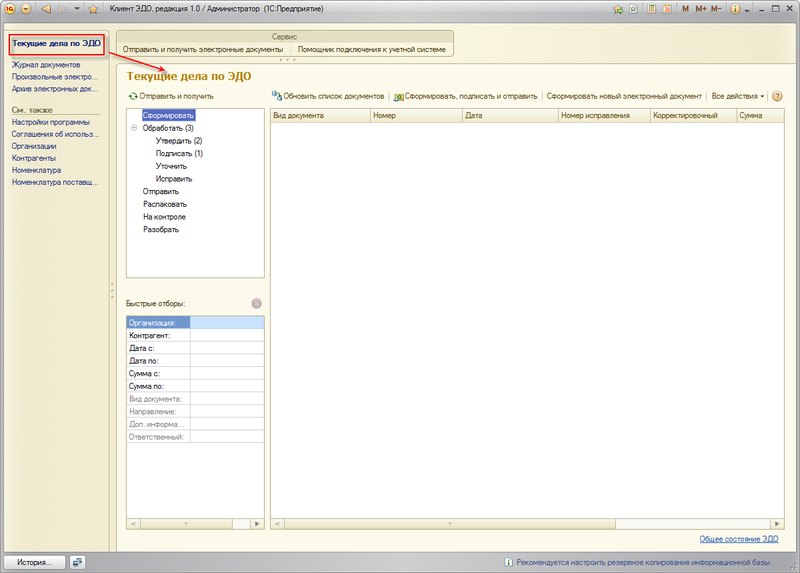
Task: Click the Организация filter value field
Action: click(227, 323)
